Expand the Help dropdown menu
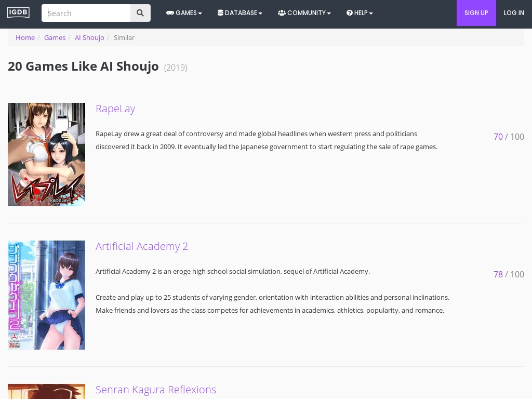 click(x=360, y=13)
